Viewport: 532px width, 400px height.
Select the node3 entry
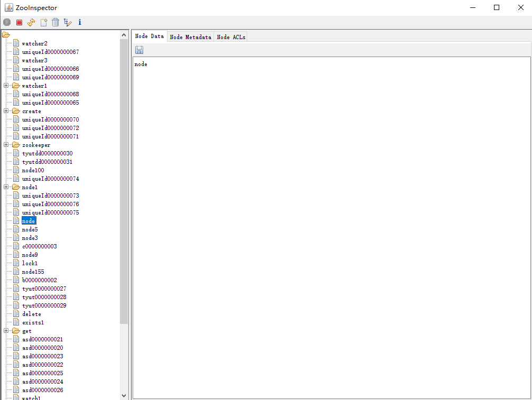click(x=30, y=238)
